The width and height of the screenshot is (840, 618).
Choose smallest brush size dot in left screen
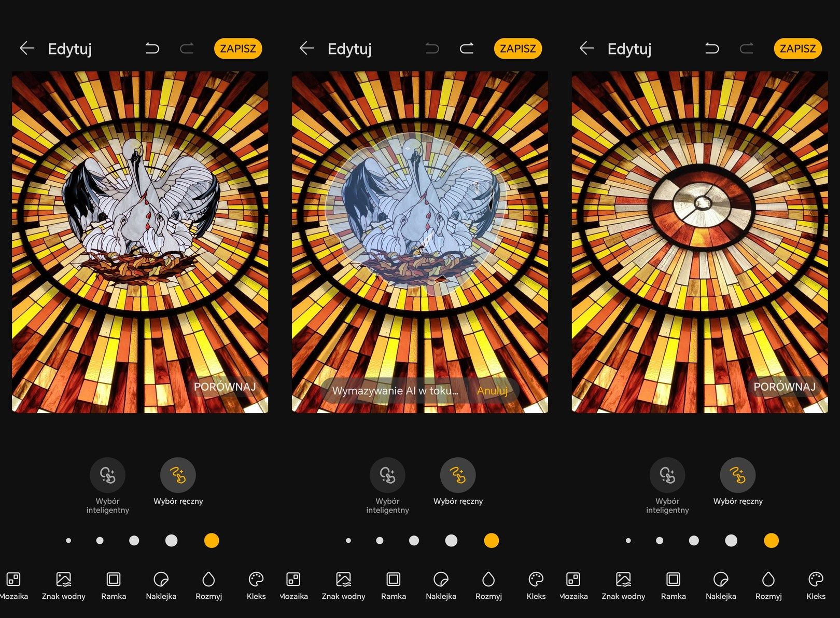[68, 541]
